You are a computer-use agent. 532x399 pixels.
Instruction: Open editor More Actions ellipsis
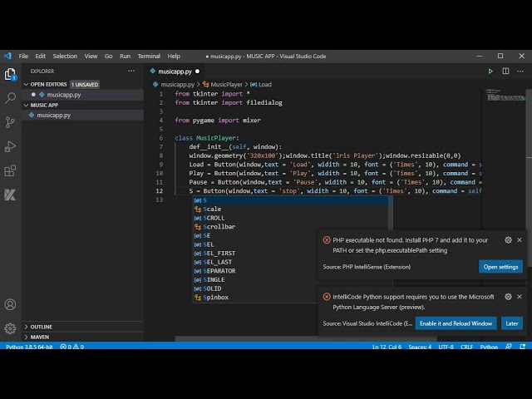point(520,71)
